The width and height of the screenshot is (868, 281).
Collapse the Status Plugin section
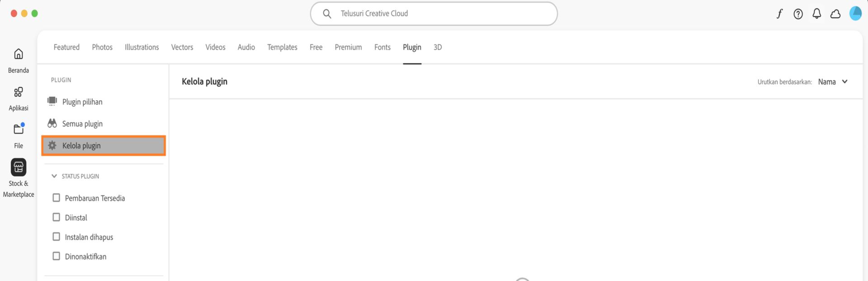(54, 176)
